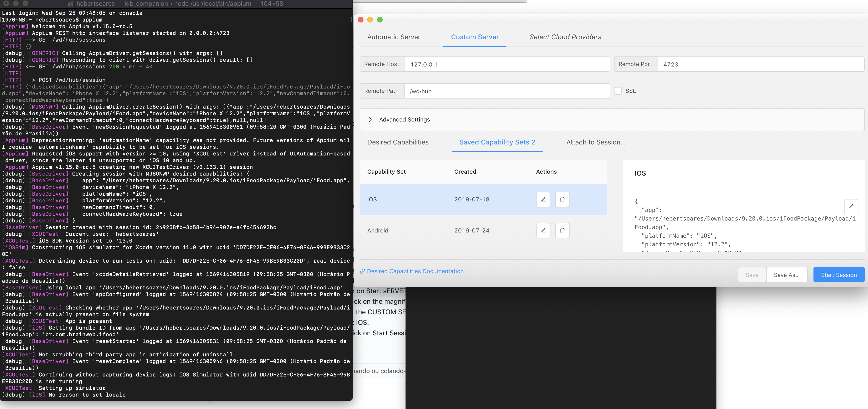Open the Attach to Session tab
868x409 pixels.
[595, 142]
